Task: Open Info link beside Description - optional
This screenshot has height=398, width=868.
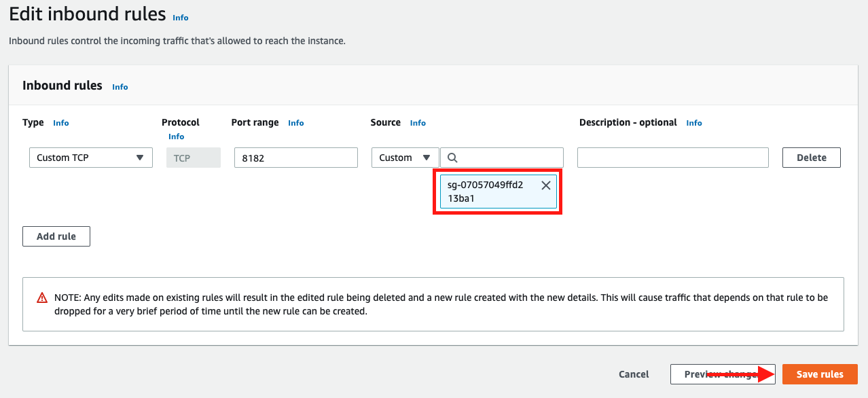Action: point(694,123)
